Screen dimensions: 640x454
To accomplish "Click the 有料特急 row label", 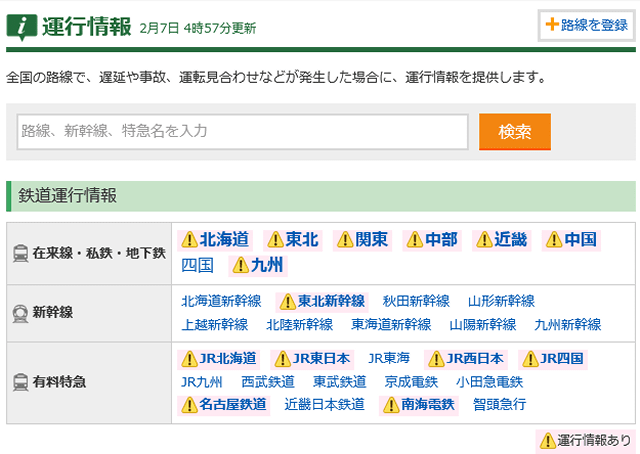I will coord(59,382).
